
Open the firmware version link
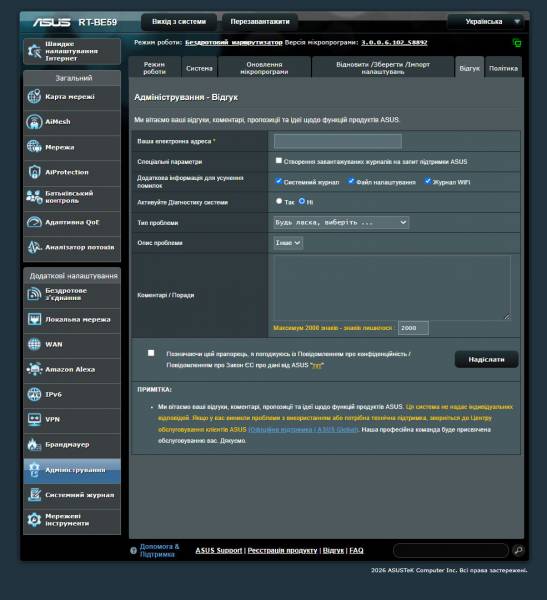pos(394,42)
